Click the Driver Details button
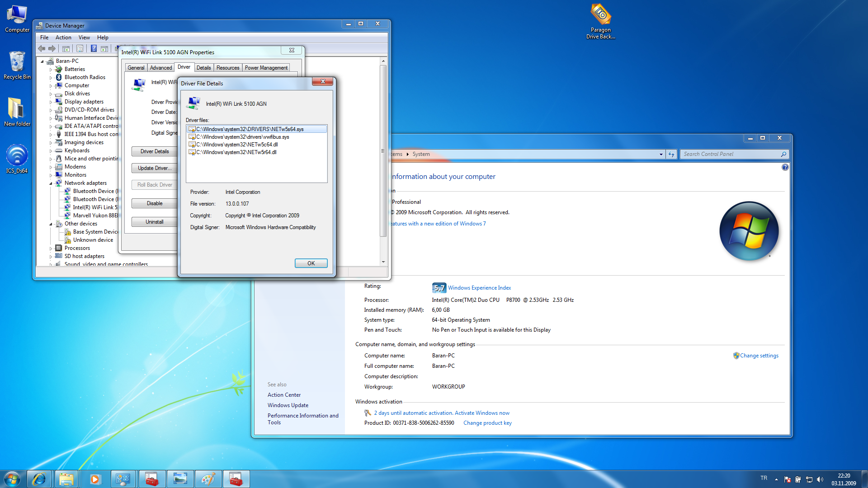 pyautogui.click(x=154, y=151)
